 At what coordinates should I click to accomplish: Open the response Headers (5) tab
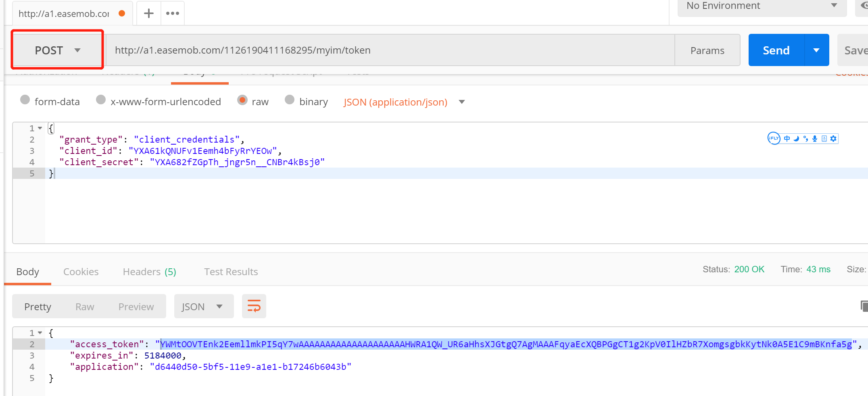coord(149,272)
